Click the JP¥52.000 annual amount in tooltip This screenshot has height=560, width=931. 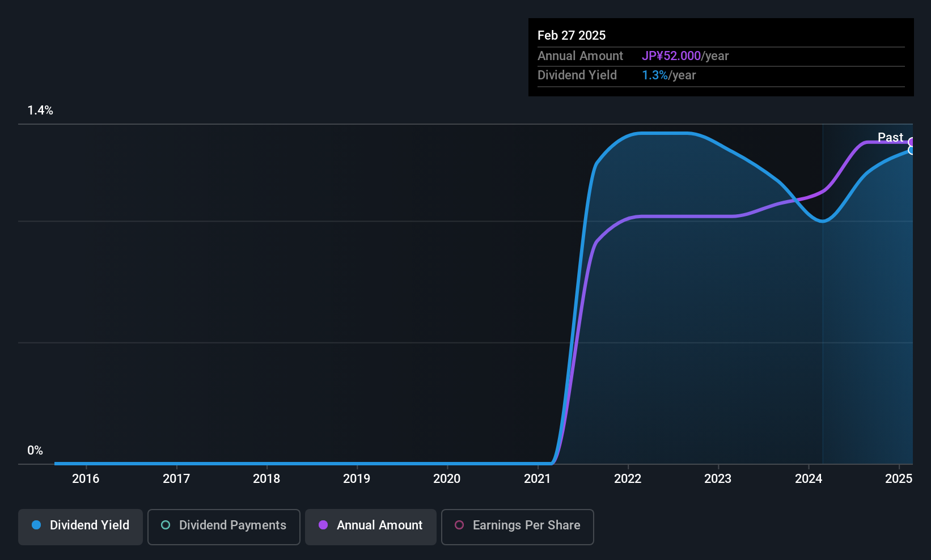click(x=671, y=56)
